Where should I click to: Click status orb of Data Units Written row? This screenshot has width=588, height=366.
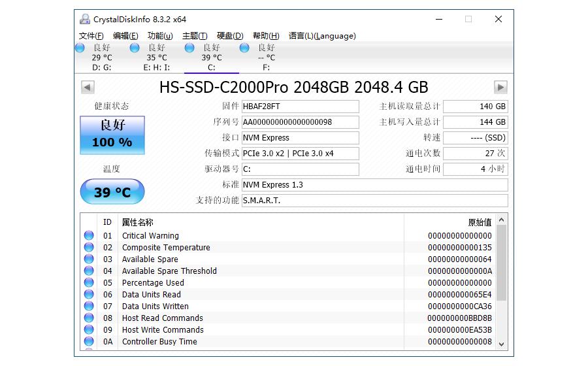(x=89, y=306)
